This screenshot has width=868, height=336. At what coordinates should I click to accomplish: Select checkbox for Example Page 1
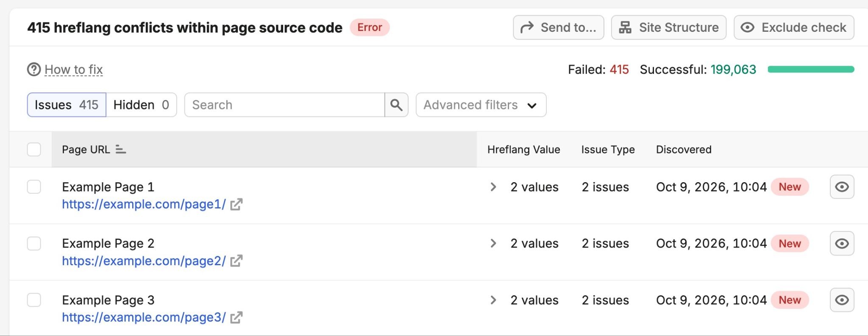(x=34, y=187)
